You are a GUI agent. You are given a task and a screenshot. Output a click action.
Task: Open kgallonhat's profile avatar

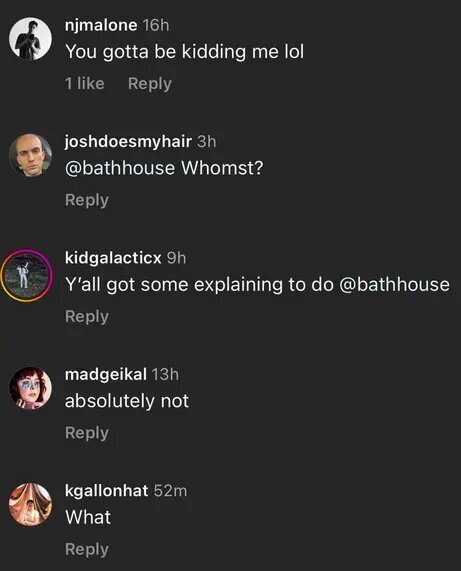click(x=30, y=505)
